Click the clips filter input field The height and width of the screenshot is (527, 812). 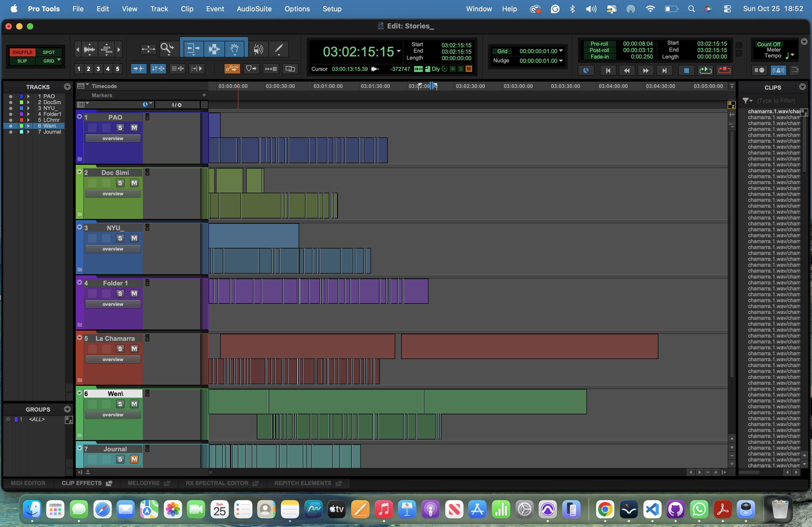[776, 101]
